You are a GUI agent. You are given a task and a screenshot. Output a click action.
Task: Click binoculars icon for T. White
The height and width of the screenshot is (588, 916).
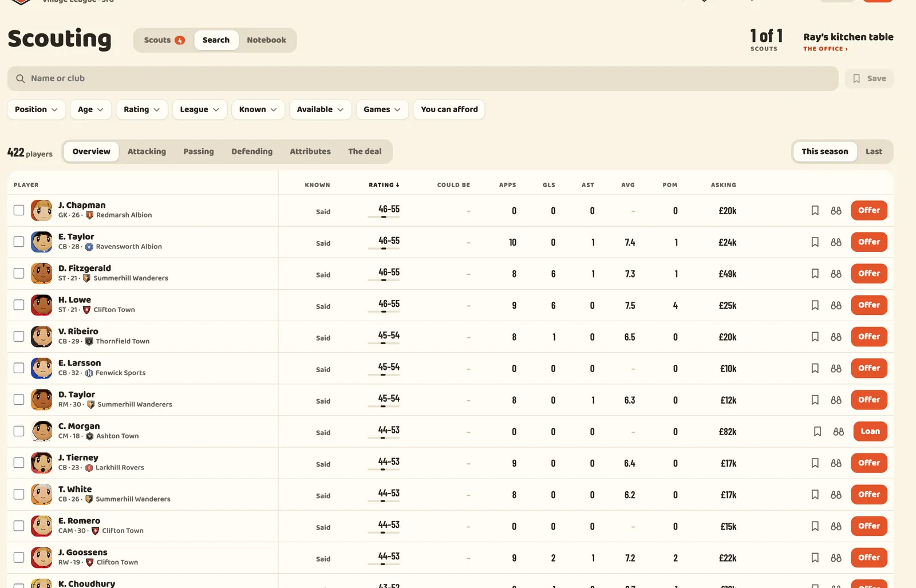click(x=836, y=494)
